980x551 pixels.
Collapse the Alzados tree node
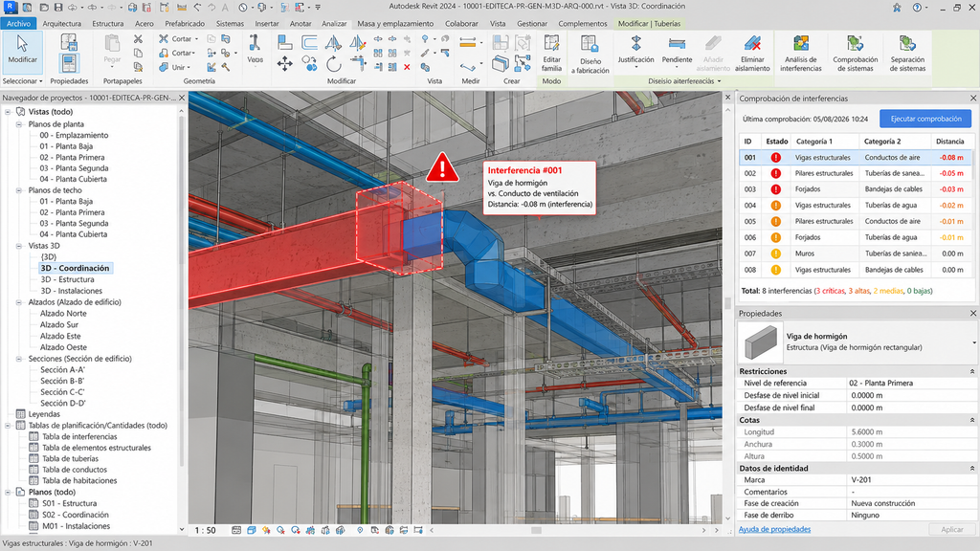tap(19, 302)
